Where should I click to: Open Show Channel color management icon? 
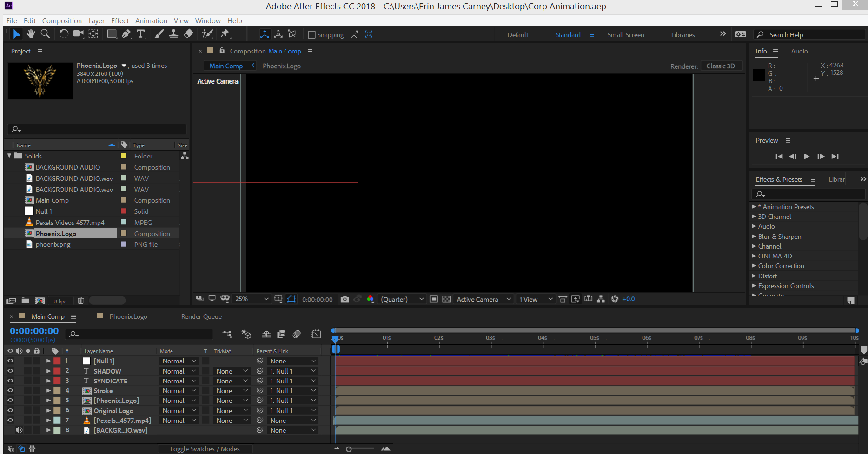(370, 299)
